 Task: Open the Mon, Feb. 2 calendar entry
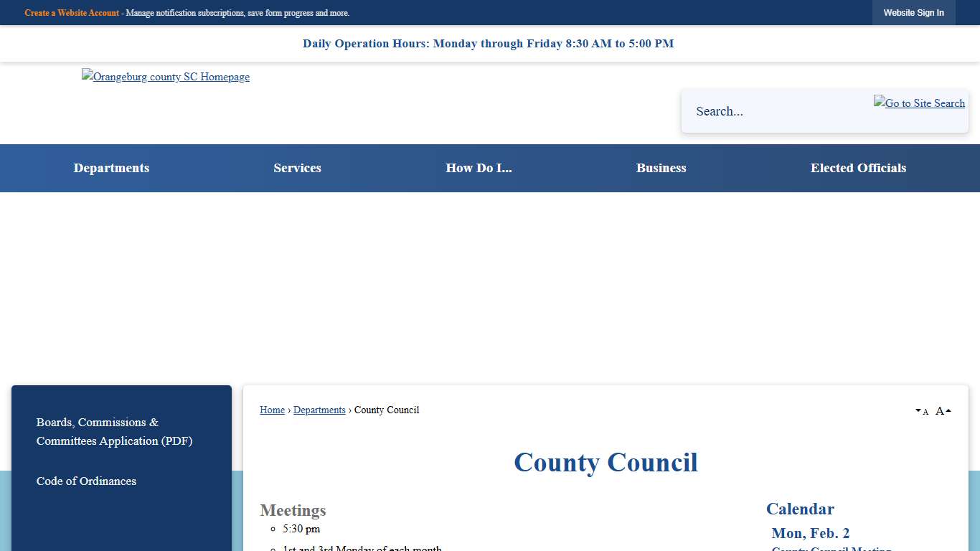pyautogui.click(x=811, y=533)
